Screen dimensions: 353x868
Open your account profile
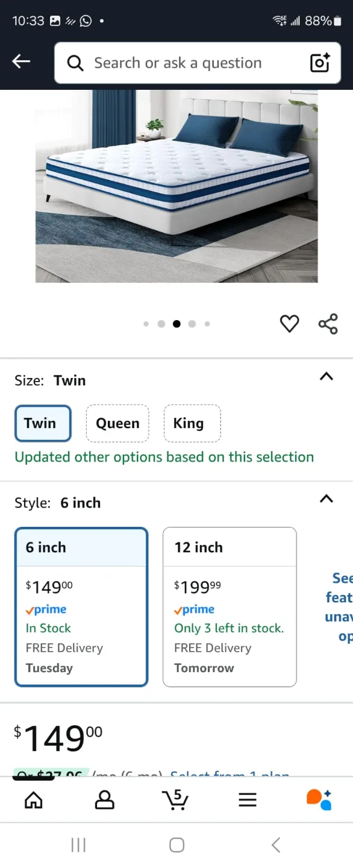pos(104,799)
